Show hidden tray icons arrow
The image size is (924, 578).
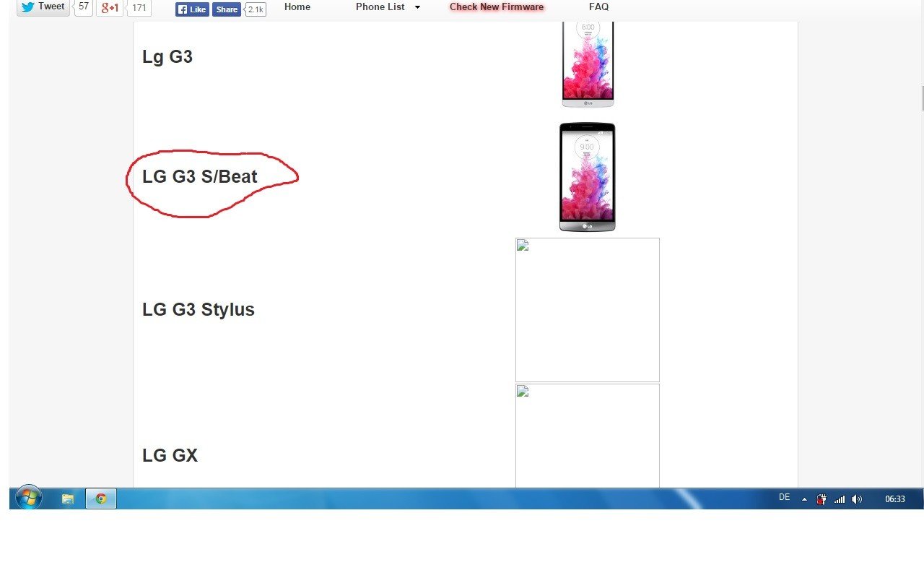pyautogui.click(x=804, y=499)
